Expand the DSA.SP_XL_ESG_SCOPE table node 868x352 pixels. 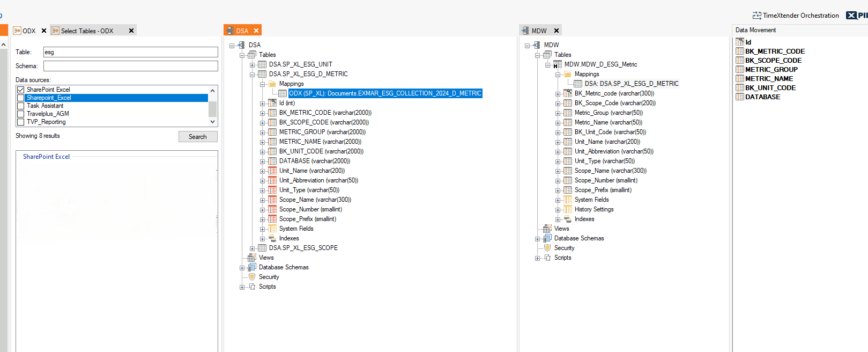[x=252, y=248]
